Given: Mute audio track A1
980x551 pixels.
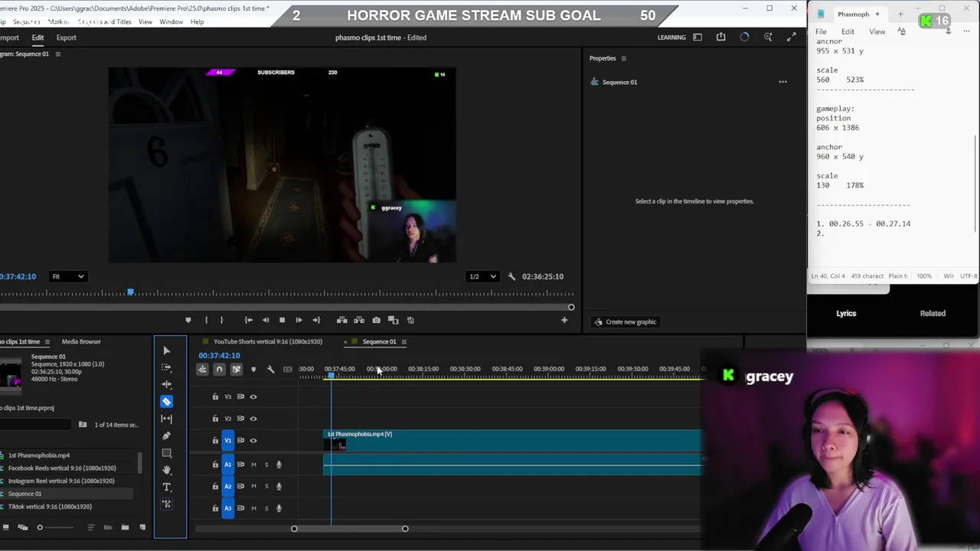Looking at the screenshot, I should tap(253, 465).
